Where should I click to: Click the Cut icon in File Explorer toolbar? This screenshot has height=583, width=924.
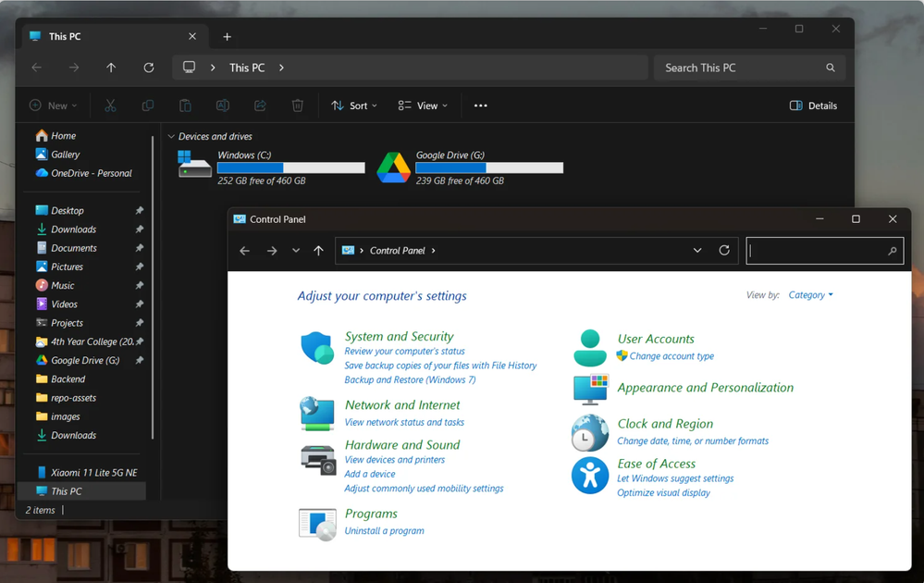(x=110, y=105)
